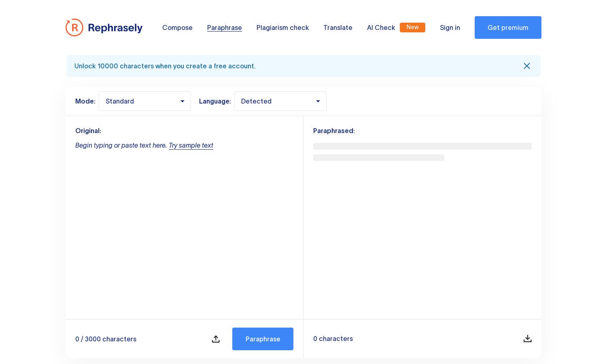Click the Paraphrased: label

(334, 131)
